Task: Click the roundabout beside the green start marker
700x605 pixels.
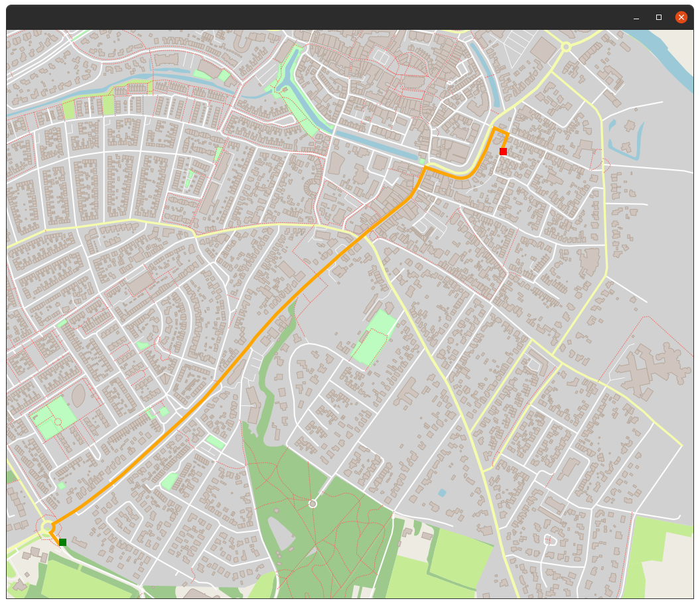Action: [x=47, y=527]
